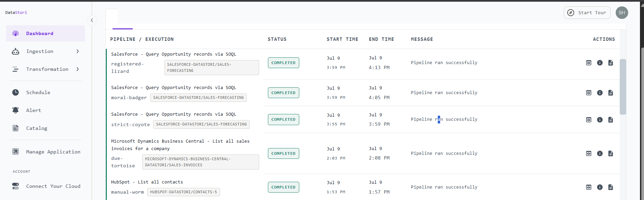Click the Alert bell icon
644x200 pixels.
tap(16, 110)
